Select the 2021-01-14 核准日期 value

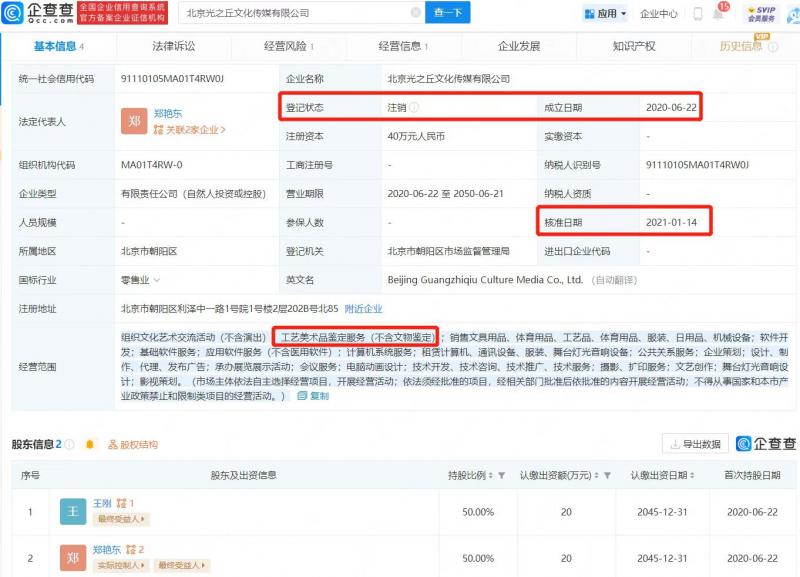(671, 222)
